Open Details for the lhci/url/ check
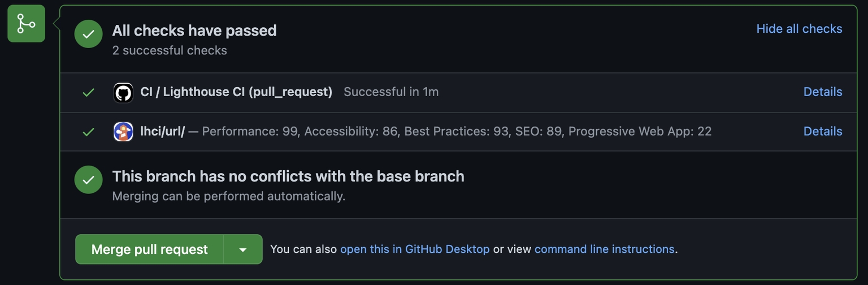 click(823, 131)
